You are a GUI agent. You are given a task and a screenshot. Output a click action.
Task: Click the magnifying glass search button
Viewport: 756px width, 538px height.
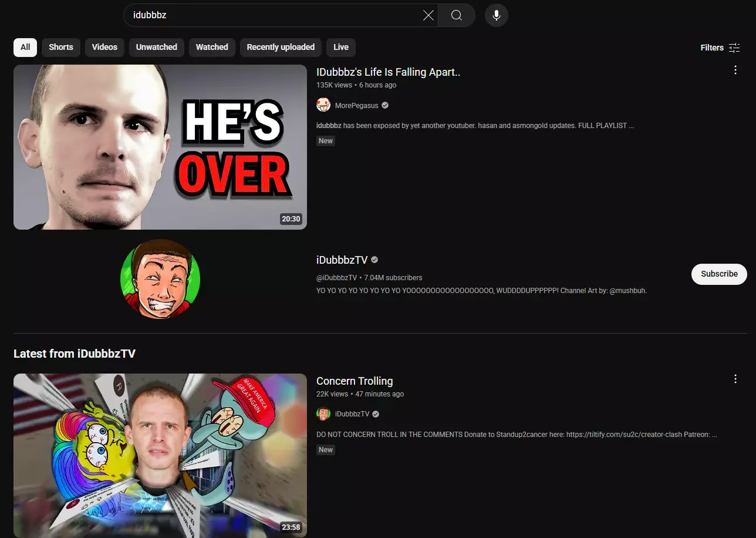pyautogui.click(x=457, y=15)
